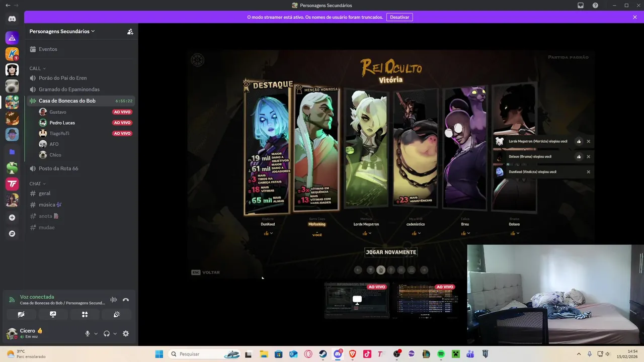Screen dimensions: 644x362
Task: Dismiss DunKeed (Vindicta) elogiou notification
Action: 588,172
